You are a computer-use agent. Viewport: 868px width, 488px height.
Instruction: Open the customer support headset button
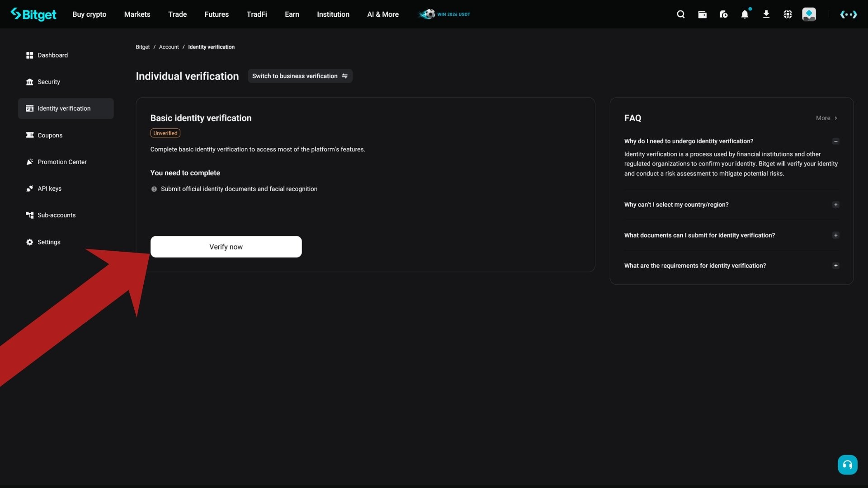[x=848, y=465]
